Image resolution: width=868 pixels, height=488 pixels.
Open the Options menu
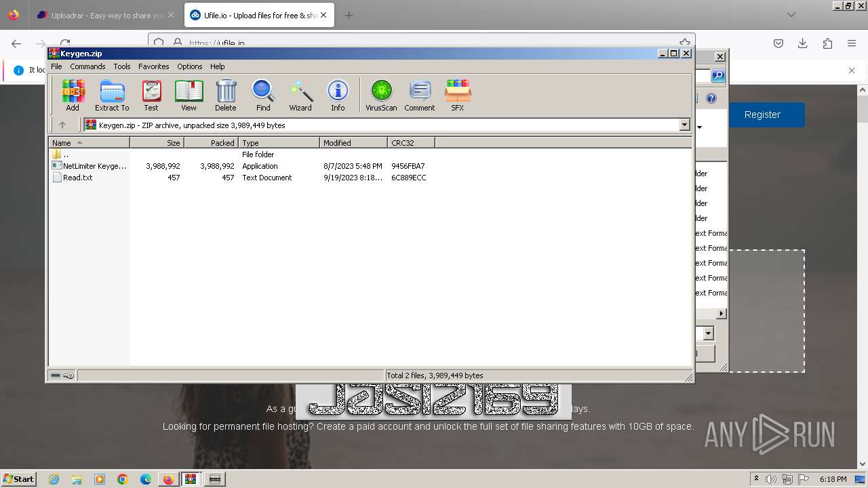190,66
